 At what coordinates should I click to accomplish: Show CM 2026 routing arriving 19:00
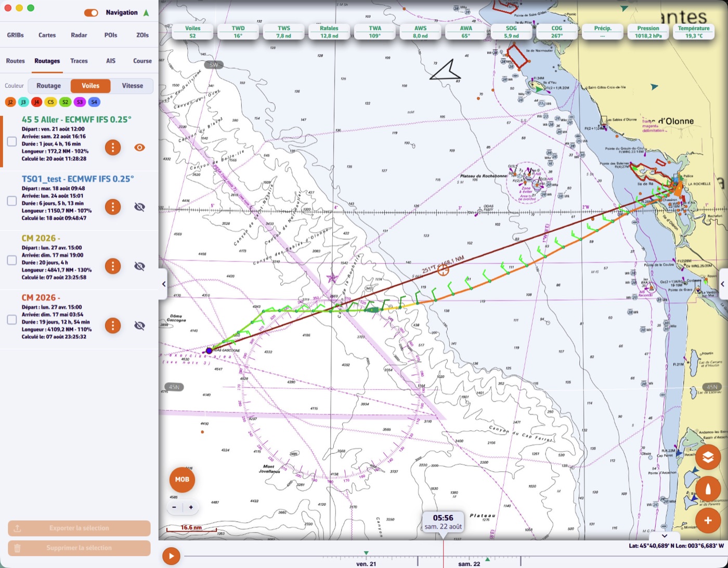point(139,266)
